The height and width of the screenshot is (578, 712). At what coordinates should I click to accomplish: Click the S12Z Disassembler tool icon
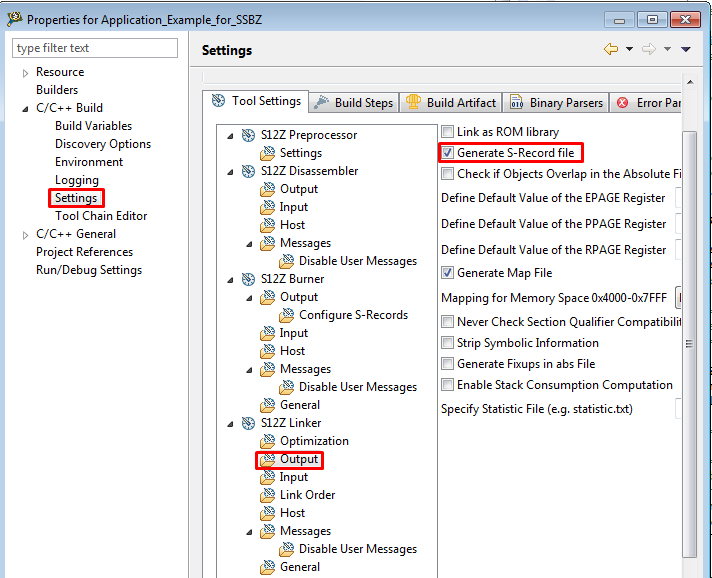pyautogui.click(x=248, y=171)
